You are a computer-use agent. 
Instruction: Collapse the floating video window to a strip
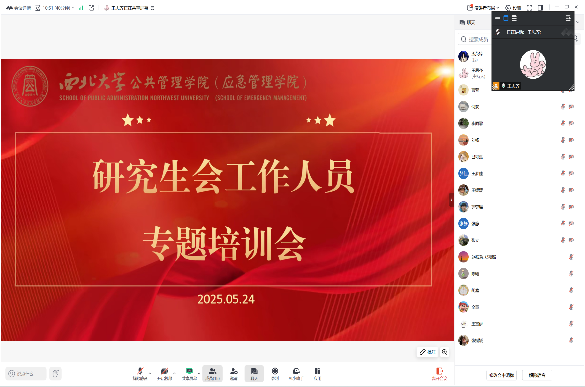click(498, 18)
